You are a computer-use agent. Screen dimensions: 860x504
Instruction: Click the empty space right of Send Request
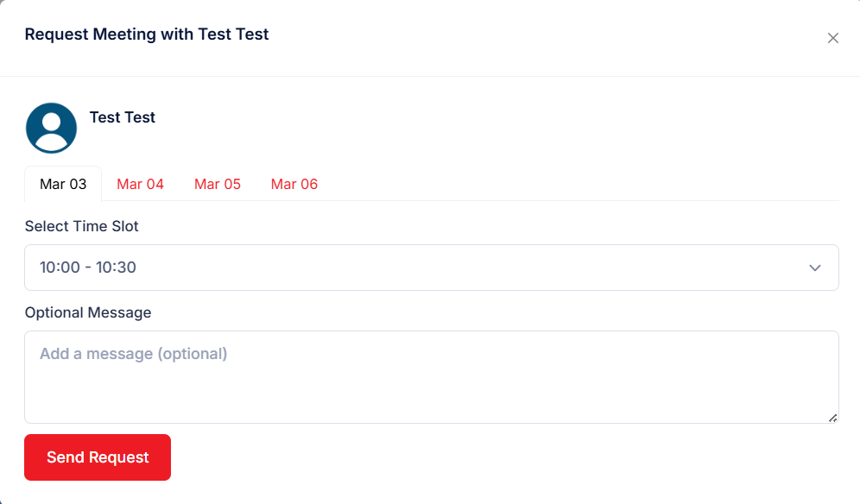pos(501,457)
